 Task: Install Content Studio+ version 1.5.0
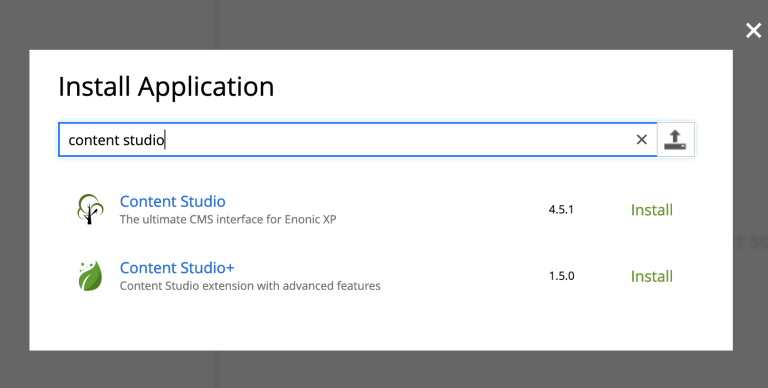tap(651, 276)
